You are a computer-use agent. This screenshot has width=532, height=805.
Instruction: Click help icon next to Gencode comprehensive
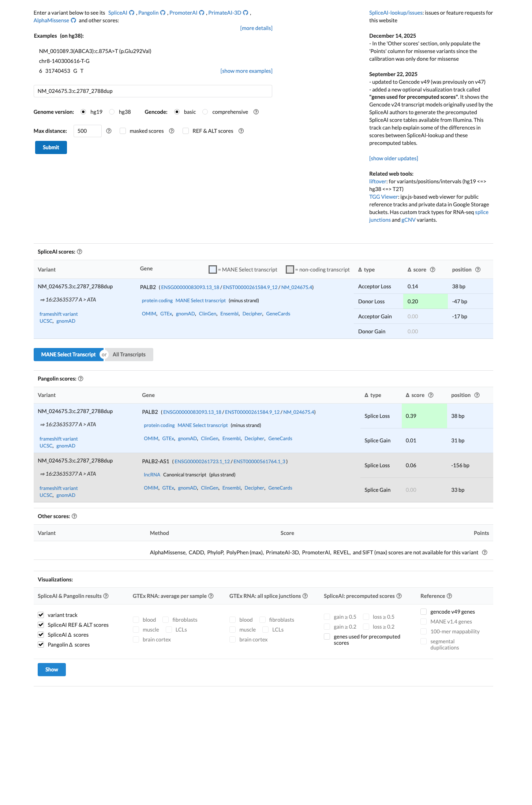[x=256, y=112]
